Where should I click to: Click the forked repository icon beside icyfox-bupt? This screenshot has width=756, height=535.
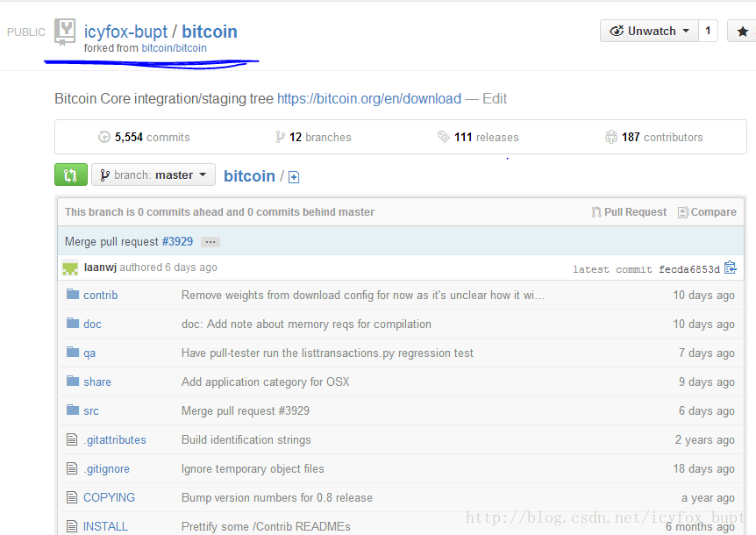(x=65, y=32)
